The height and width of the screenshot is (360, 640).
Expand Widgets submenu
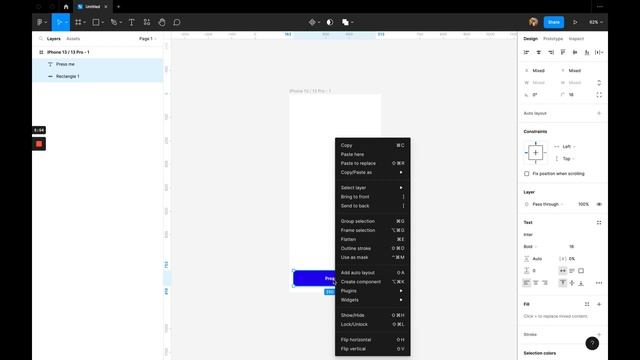click(372, 300)
